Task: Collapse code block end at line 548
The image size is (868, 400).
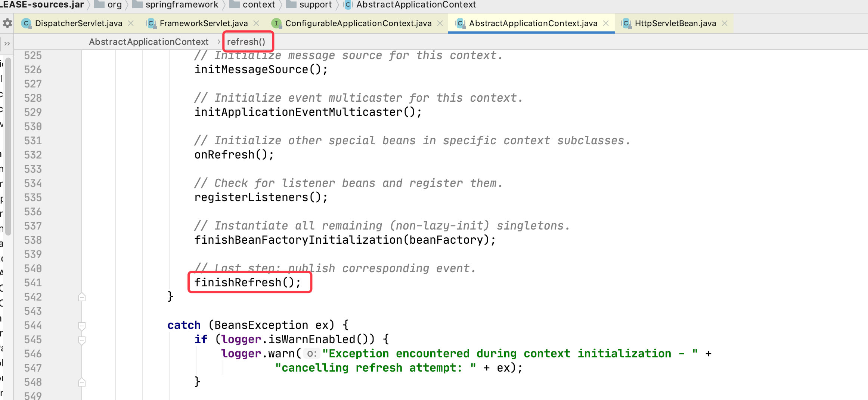Action: (82, 382)
